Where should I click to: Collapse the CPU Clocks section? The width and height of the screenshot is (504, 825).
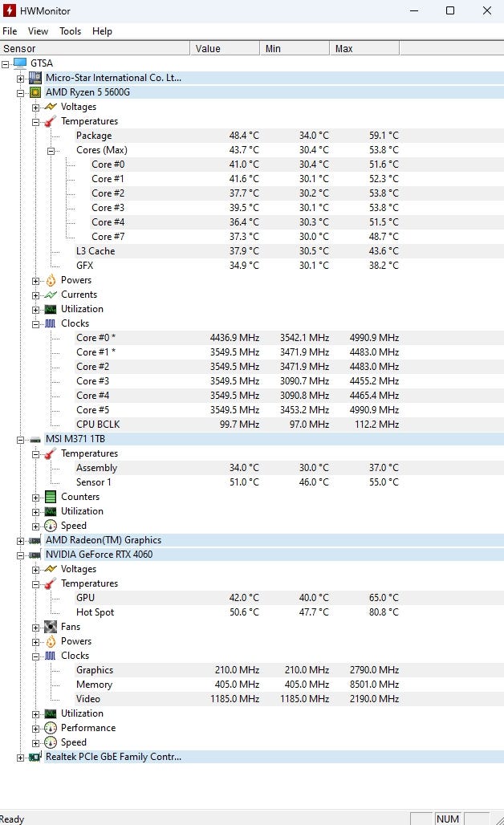pyautogui.click(x=36, y=323)
